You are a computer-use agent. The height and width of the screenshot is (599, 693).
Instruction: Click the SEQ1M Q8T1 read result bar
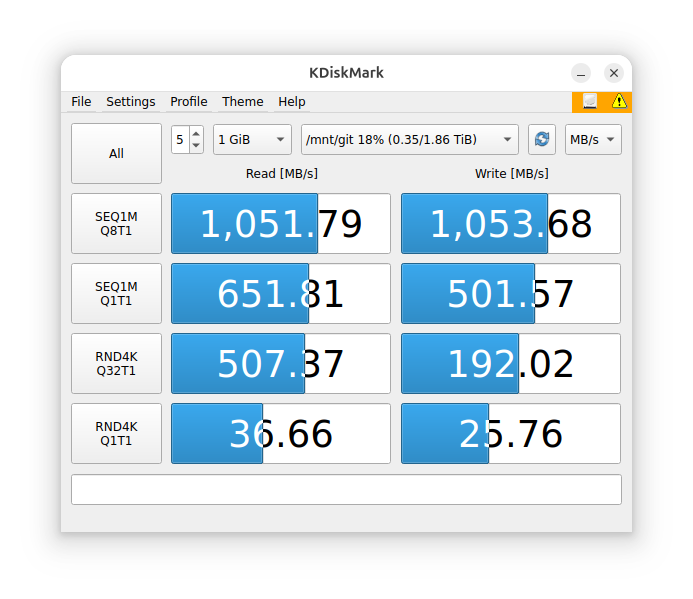pyautogui.click(x=281, y=224)
